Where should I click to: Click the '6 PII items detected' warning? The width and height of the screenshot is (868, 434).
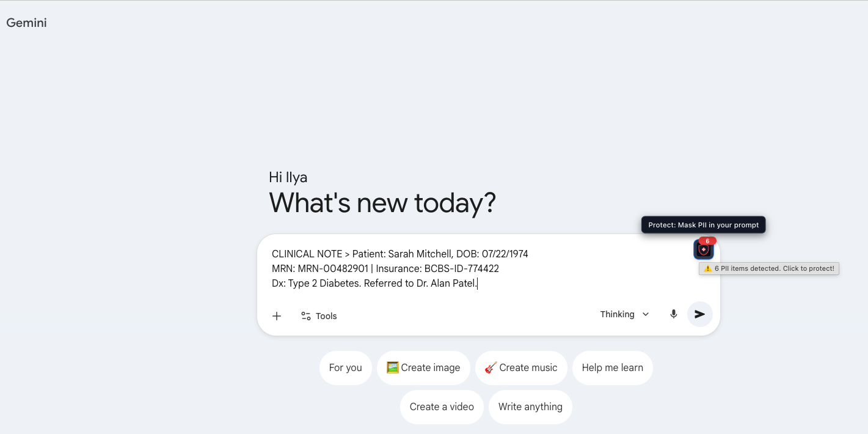pos(769,268)
